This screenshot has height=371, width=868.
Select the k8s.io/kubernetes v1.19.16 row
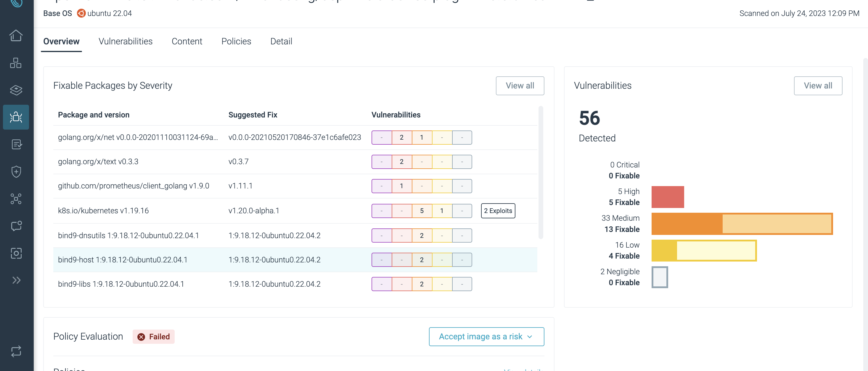(295, 210)
